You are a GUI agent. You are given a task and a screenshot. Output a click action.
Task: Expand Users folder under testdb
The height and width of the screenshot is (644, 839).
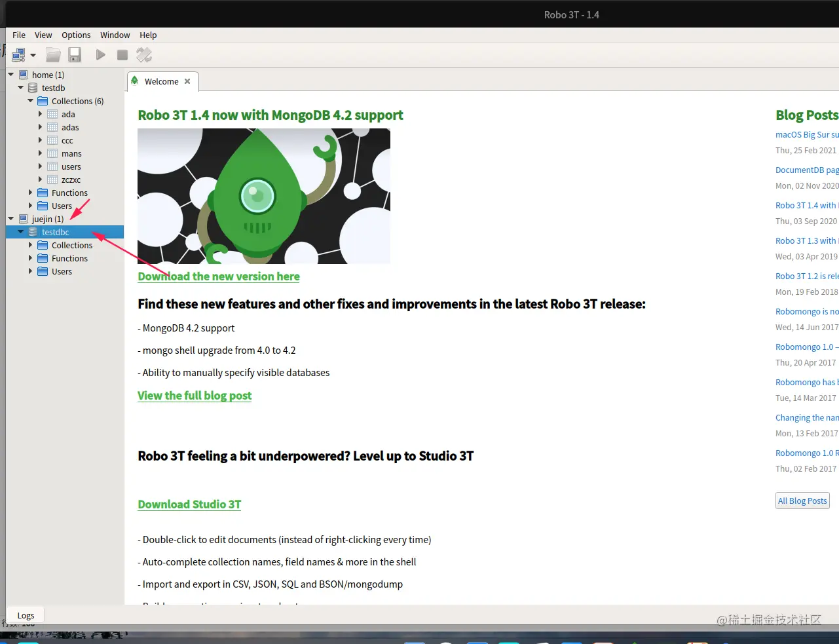[30, 206]
